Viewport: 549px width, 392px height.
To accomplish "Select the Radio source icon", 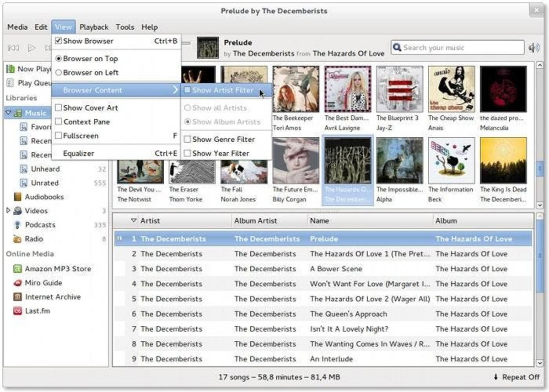I will [17, 239].
